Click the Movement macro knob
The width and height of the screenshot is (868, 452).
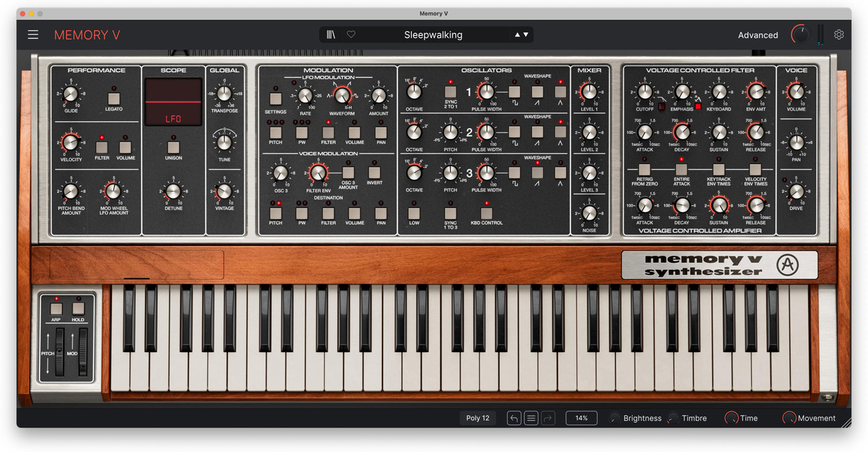point(789,418)
